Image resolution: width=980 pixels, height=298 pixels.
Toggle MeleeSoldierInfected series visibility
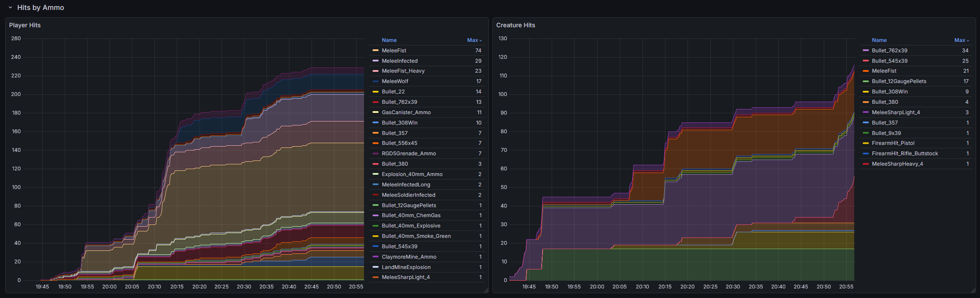click(x=408, y=195)
